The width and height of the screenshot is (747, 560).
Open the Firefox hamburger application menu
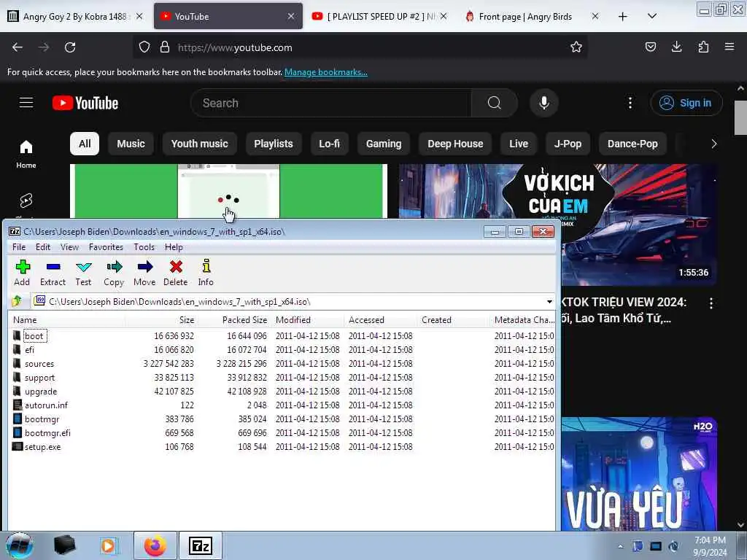click(x=729, y=47)
